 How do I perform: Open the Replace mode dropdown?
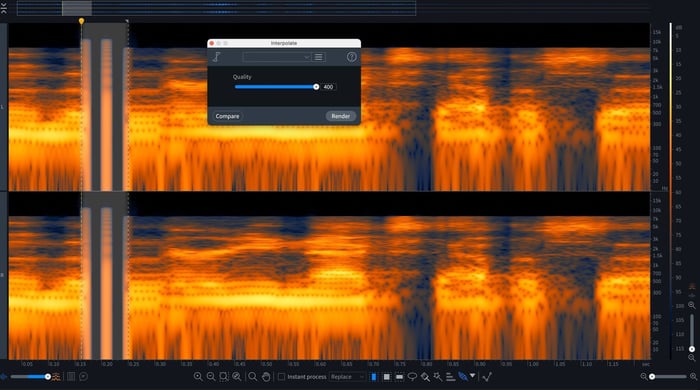(347, 377)
